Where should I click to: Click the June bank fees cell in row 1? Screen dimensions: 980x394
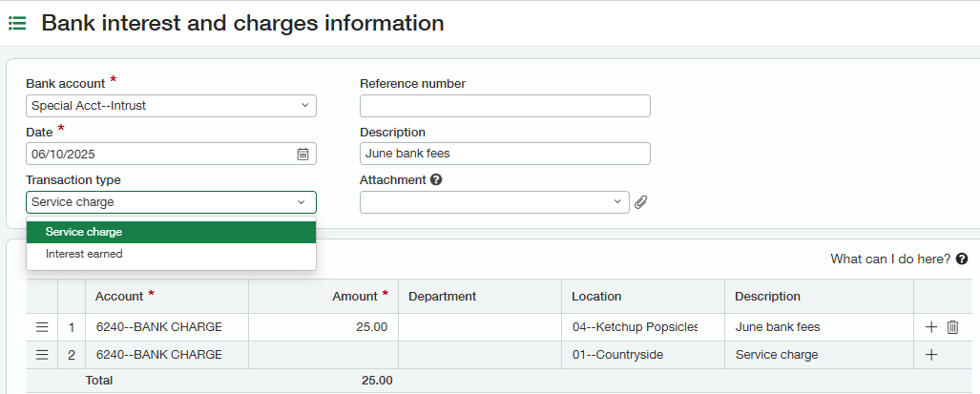820,327
